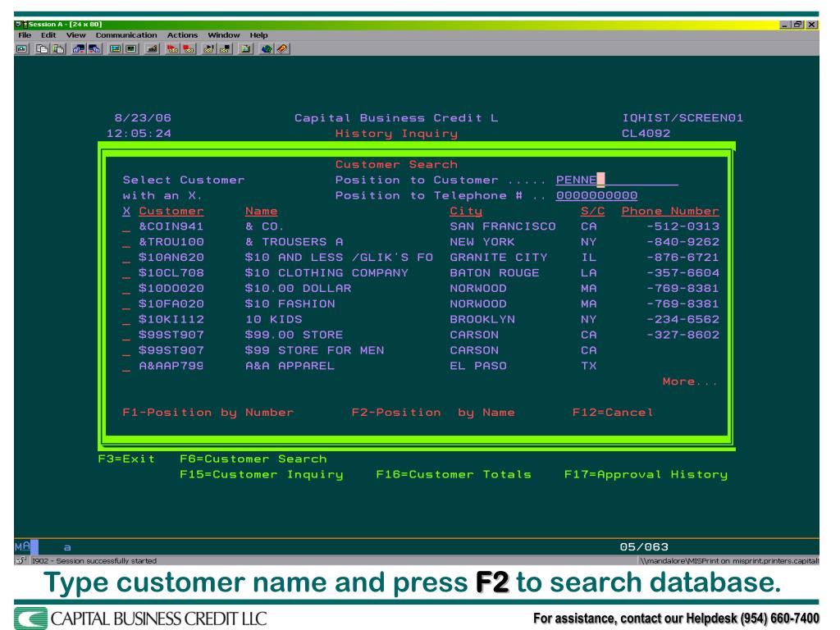Open the Help index toolbar icon
The width and height of the screenshot is (840, 630).
282,48
